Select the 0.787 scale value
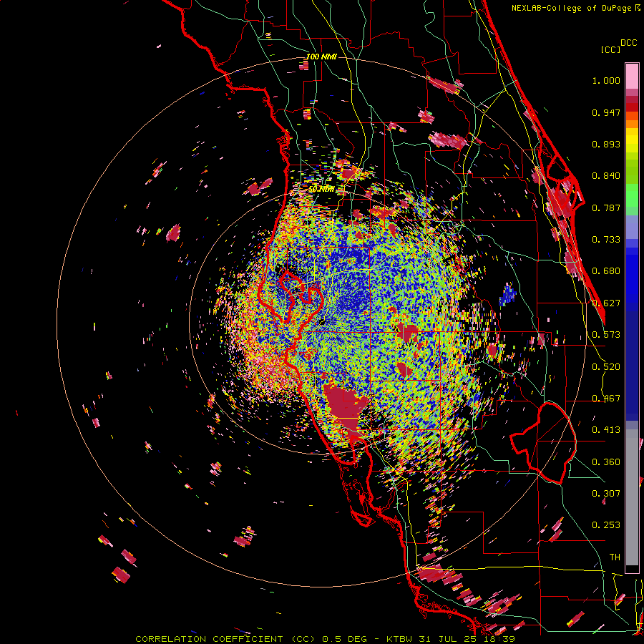This screenshot has width=644, height=644. pos(606,208)
